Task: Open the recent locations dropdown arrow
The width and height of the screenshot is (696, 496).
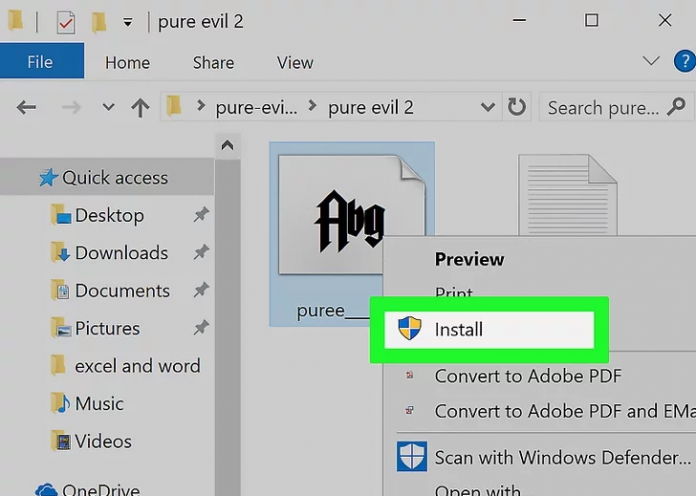Action: click(108, 107)
